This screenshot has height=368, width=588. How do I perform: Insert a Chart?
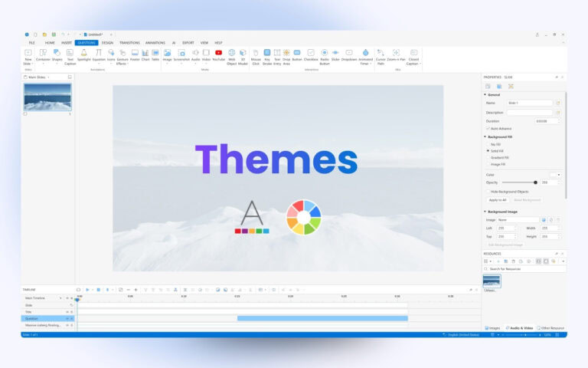[x=145, y=55]
